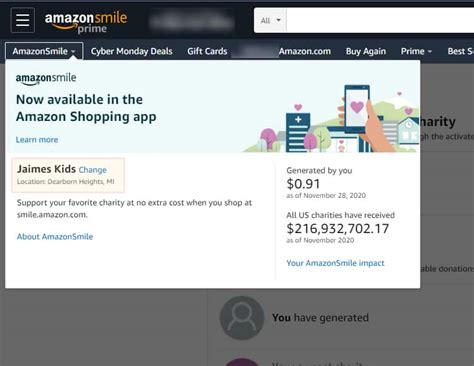Image resolution: width=474 pixels, height=366 pixels.
Task: Click the amazonsmile prime logo
Action: [x=86, y=22]
